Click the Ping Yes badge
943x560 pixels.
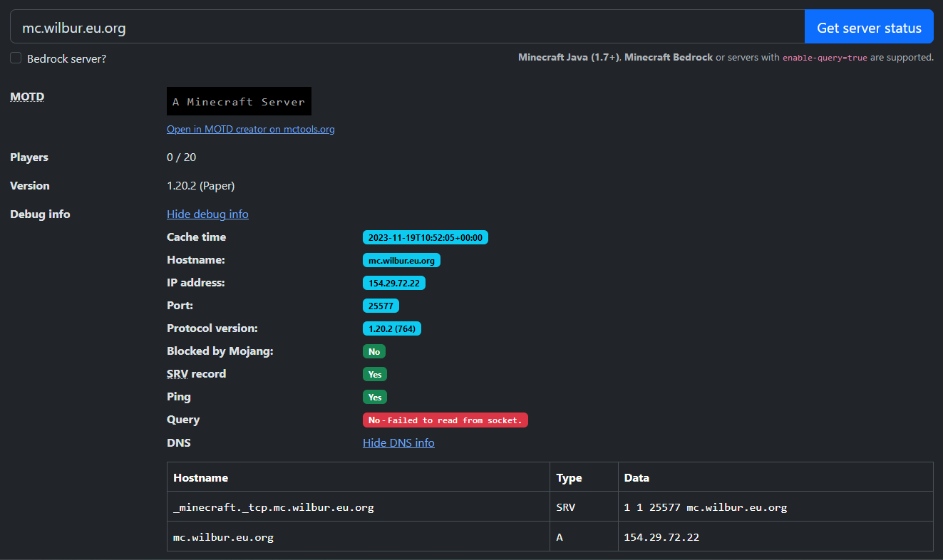375,397
